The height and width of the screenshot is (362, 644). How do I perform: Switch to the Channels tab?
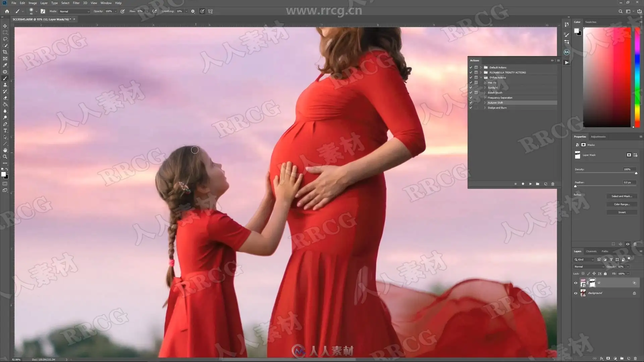tap(591, 251)
